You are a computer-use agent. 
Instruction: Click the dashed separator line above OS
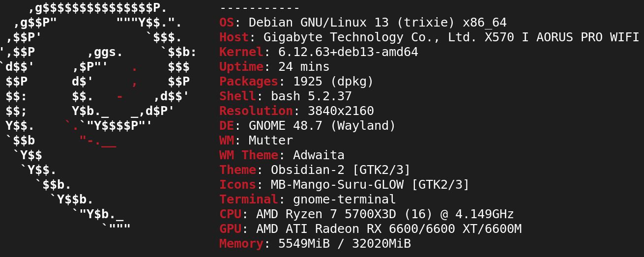(260, 9)
